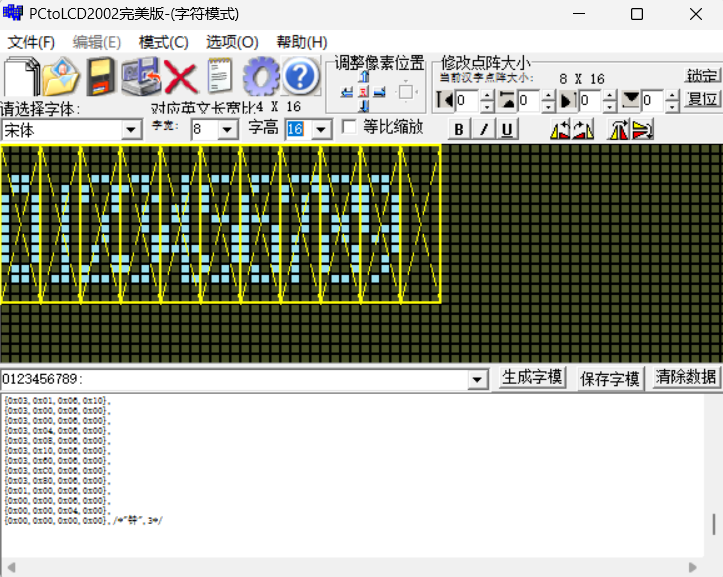
Task: Flip glyph vertically icon
Action: pyautogui.click(x=642, y=129)
